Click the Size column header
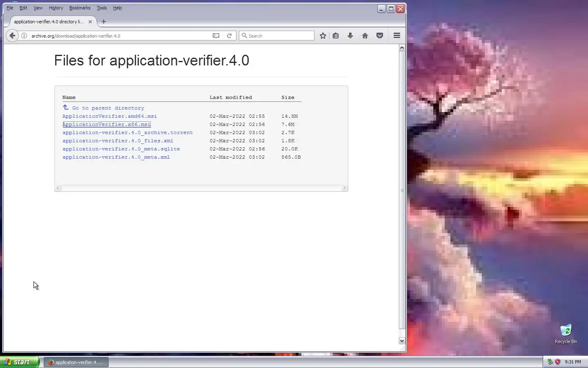 pos(287,97)
